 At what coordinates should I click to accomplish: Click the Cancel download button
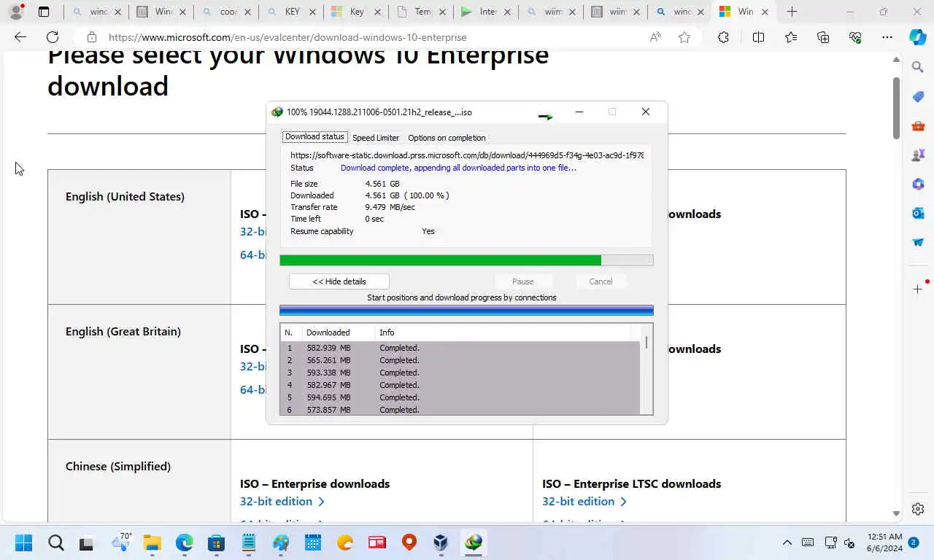tap(601, 281)
